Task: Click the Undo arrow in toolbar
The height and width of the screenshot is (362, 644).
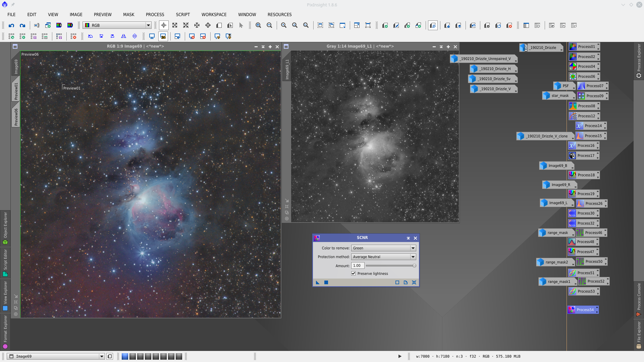Action: click(x=11, y=25)
